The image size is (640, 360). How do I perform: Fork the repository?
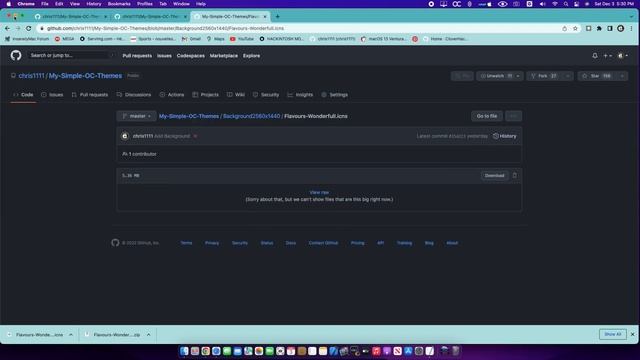(x=545, y=76)
